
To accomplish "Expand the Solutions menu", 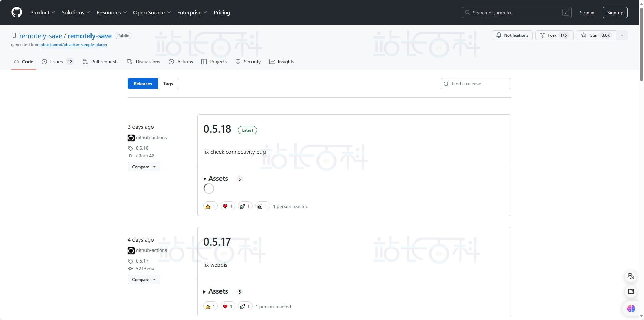I will (76, 12).
